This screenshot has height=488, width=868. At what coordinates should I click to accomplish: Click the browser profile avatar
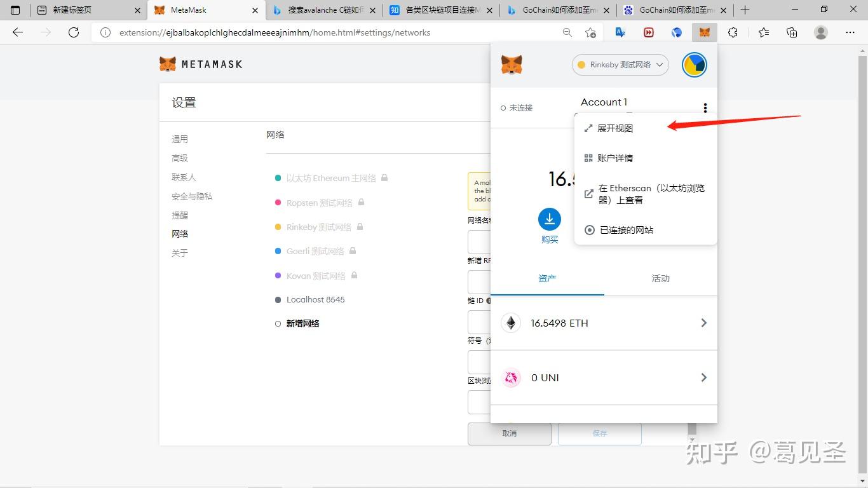click(821, 32)
